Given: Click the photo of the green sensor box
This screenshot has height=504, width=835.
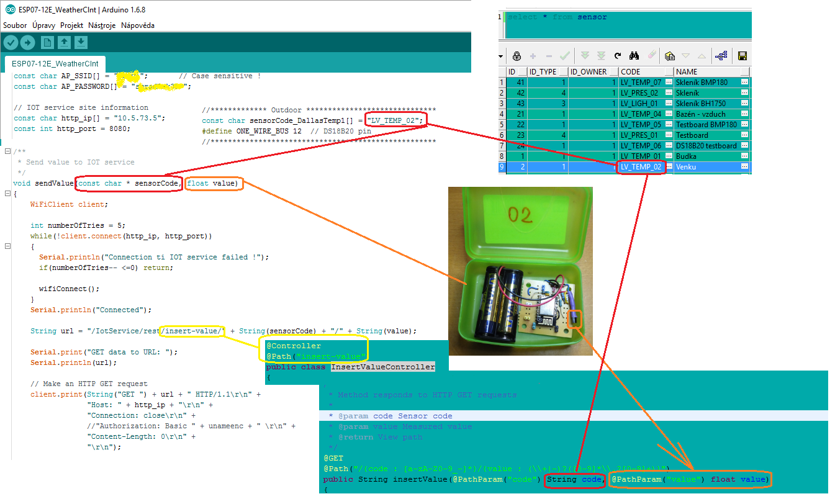Looking at the screenshot, I should [x=520, y=271].
